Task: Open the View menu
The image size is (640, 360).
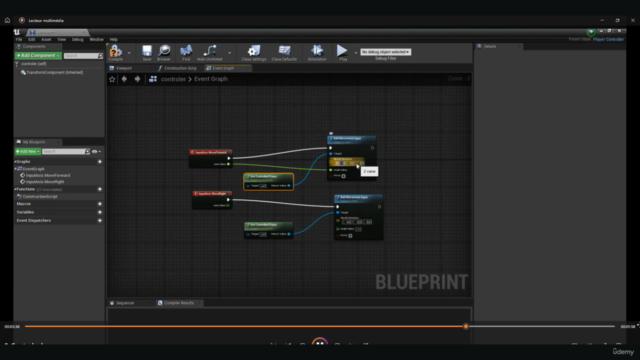Action: pyautogui.click(x=62, y=40)
